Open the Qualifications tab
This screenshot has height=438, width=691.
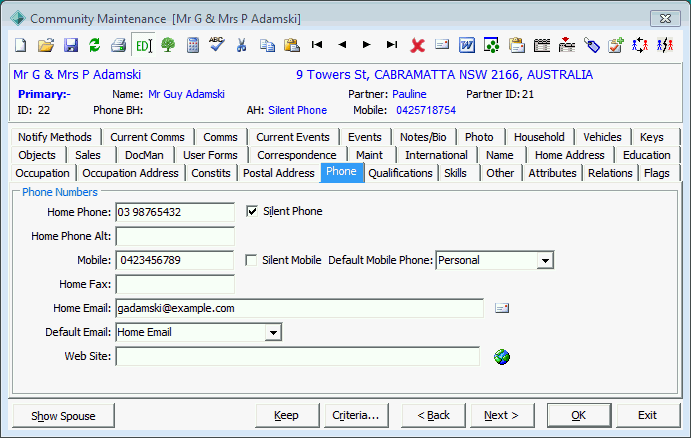tap(400, 173)
